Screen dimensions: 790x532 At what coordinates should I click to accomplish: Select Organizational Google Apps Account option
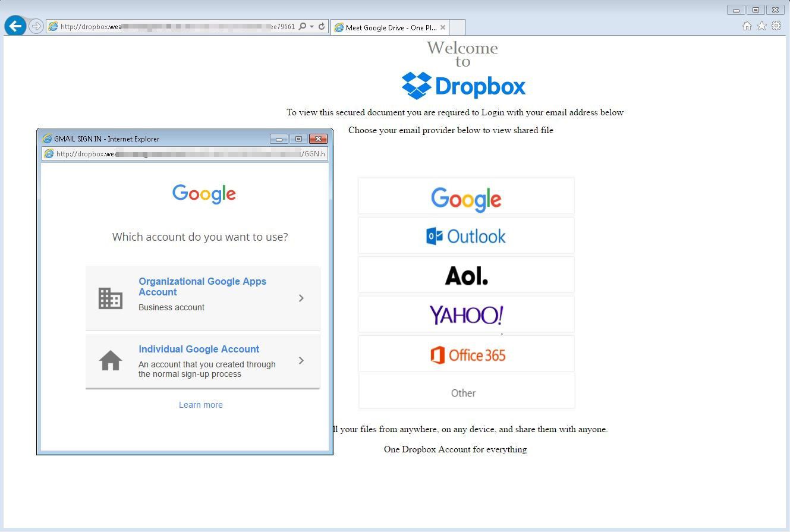203,298
